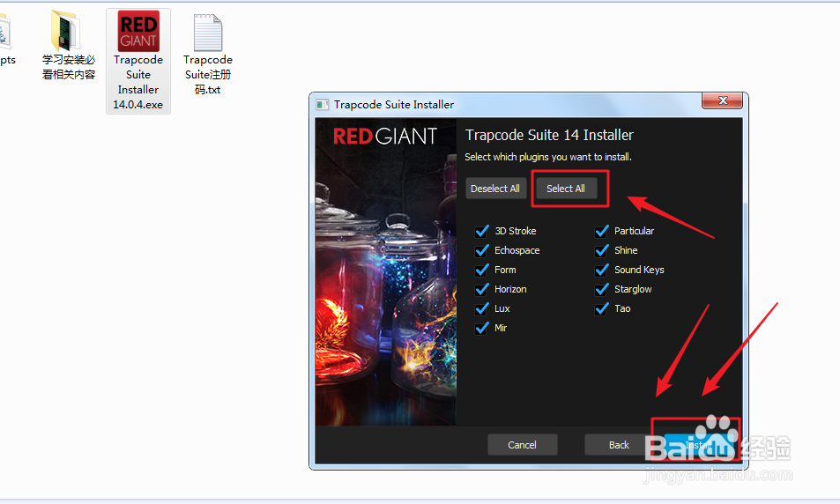Click the Red Giant artwork image
The image size is (840, 504).
pos(386,272)
